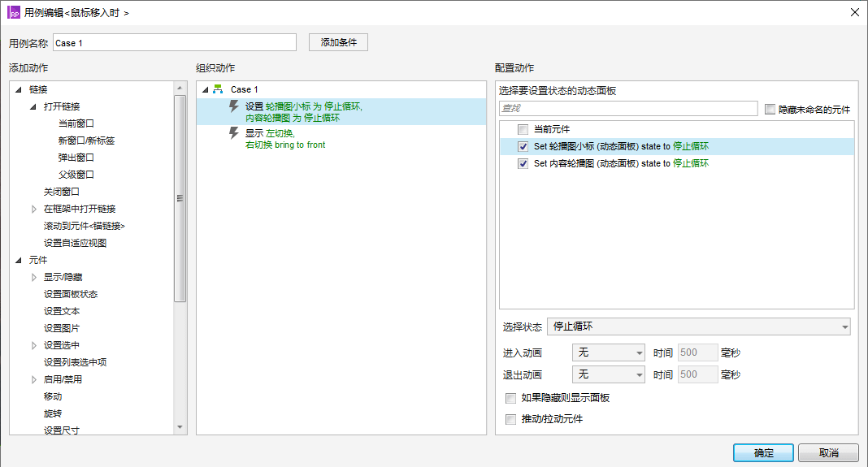This screenshot has height=467, width=868.
Task: Select 设置面板状态 action
Action: pyautogui.click(x=71, y=294)
